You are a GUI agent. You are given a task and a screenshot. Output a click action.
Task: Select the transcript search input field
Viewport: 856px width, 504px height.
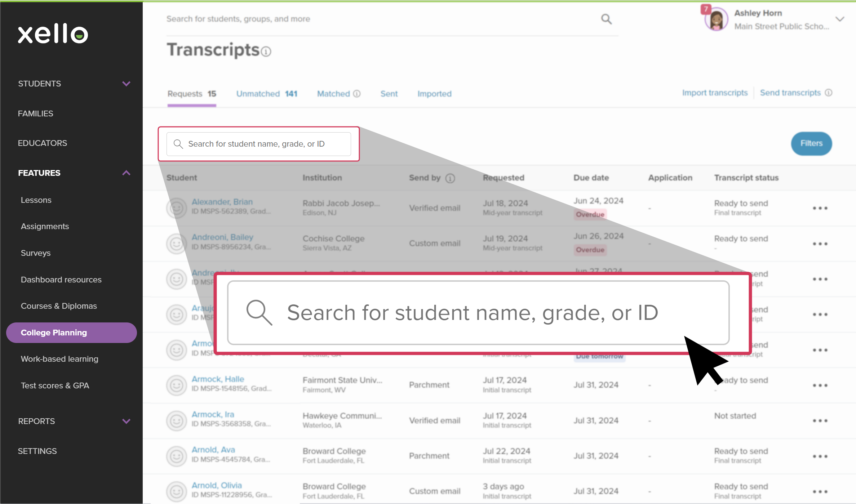pos(259,143)
